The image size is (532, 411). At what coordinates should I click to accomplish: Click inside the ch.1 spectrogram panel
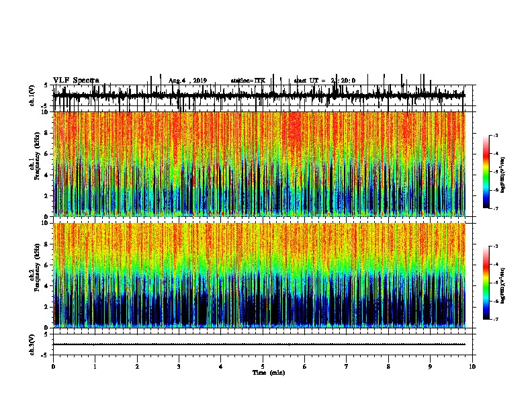click(x=259, y=164)
